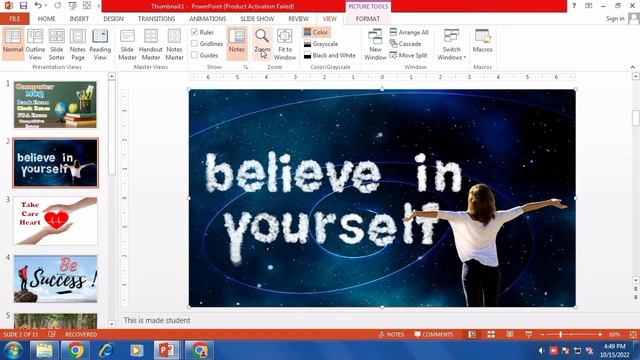The height and width of the screenshot is (360, 640).
Task: Fit slide to current window in status bar
Action: pos(633,334)
